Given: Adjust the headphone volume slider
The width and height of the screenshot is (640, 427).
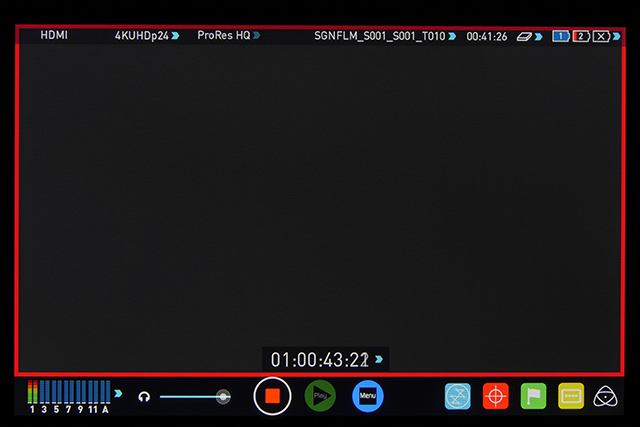Looking at the screenshot, I should click(x=195, y=396).
